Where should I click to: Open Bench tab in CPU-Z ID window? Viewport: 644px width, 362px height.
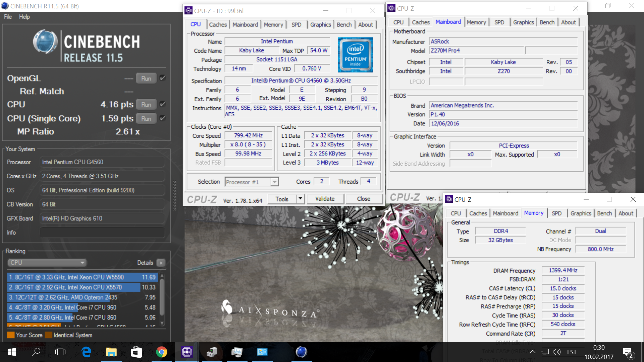coord(344,24)
